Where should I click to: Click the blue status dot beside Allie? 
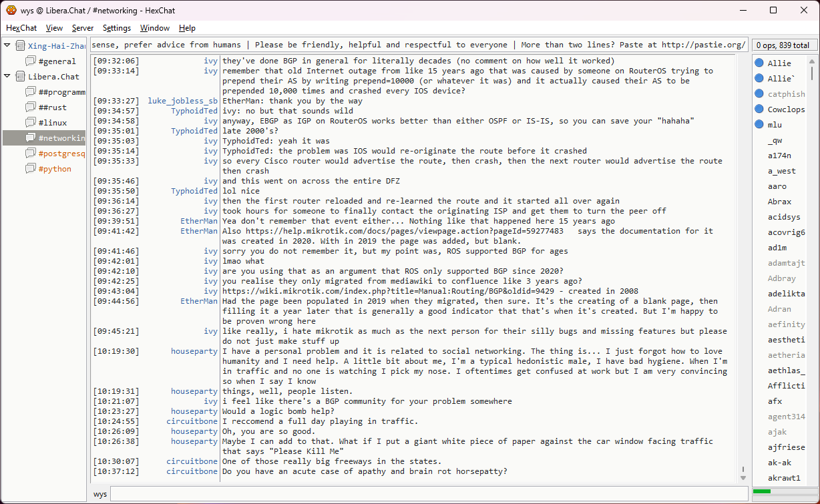pyautogui.click(x=759, y=63)
